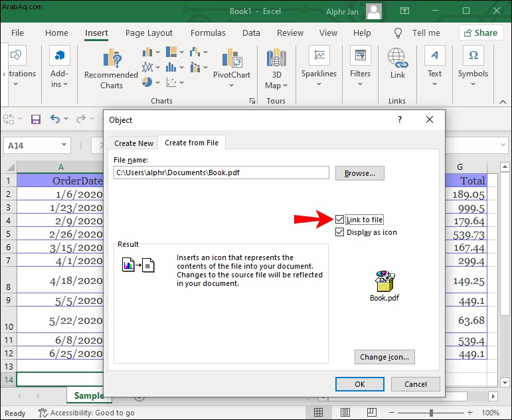Click the Share button
This screenshot has width=512, height=420.
click(x=481, y=33)
